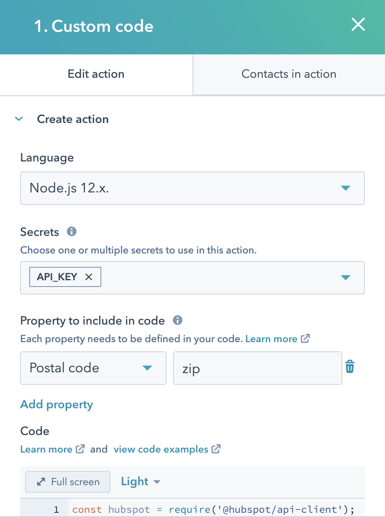The height and width of the screenshot is (517, 385).
Task: Open the Light theme dropdown
Action: click(140, 482)
